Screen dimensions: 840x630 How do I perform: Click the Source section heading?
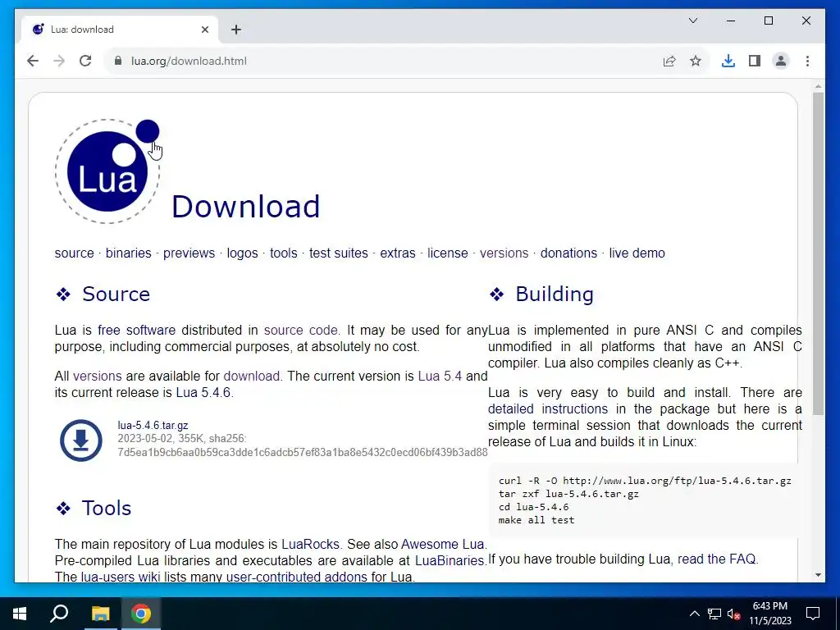pyautogui.click(x=116, y=294)
